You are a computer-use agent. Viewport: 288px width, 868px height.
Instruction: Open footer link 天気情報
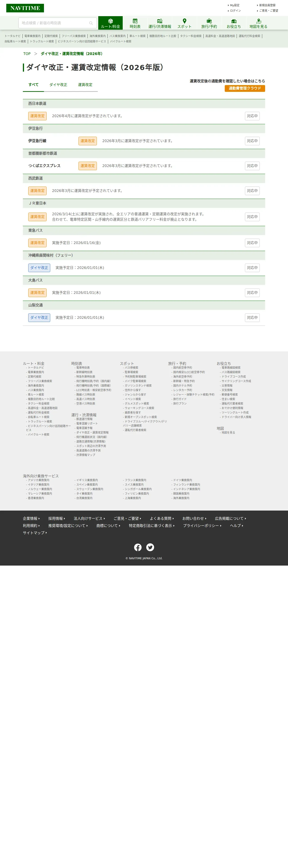[227, 390]
